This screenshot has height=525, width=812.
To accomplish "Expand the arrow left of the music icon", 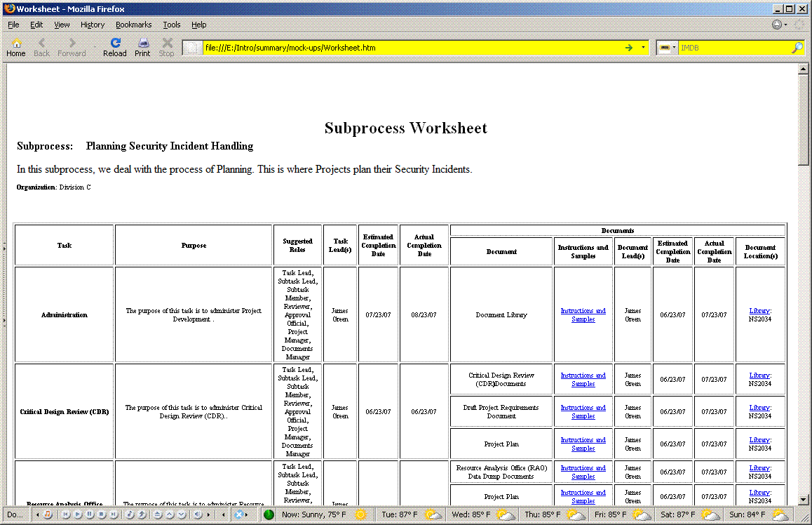I will [37, 514].
